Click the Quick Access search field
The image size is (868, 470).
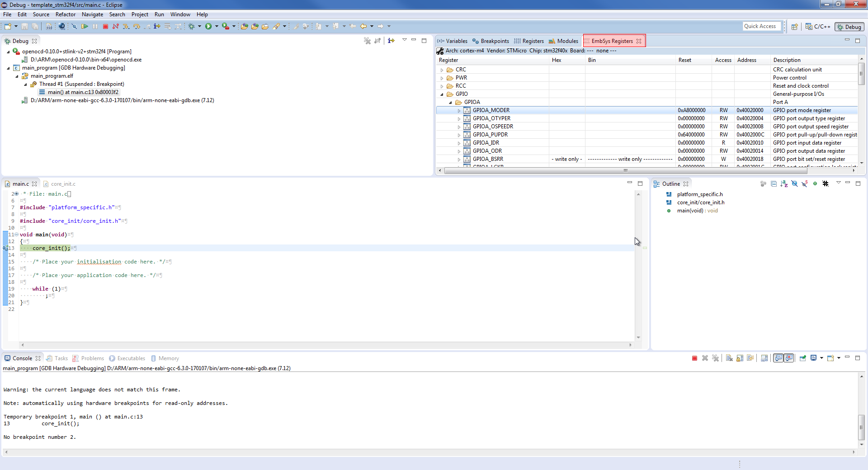point(761,26)
